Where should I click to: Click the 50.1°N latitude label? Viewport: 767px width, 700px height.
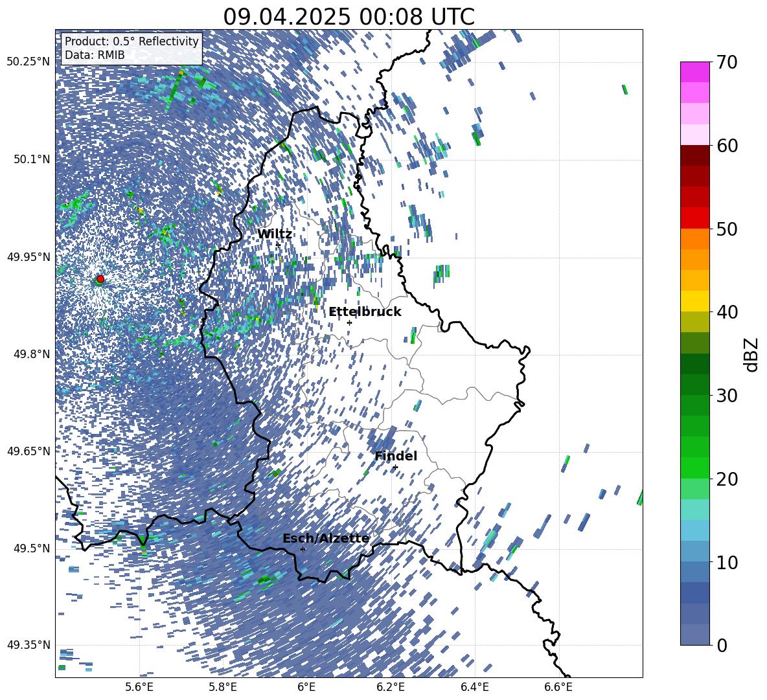pos(32,159)
